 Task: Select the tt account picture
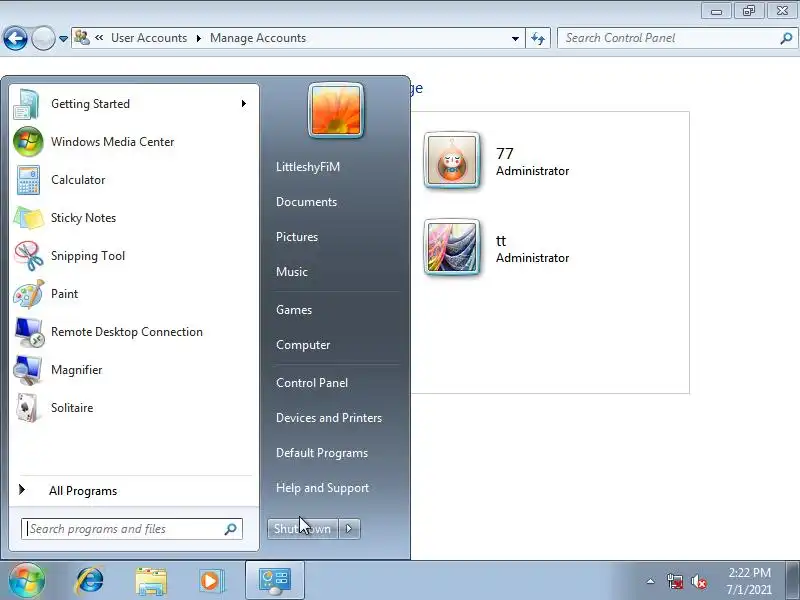click(452, 247)
